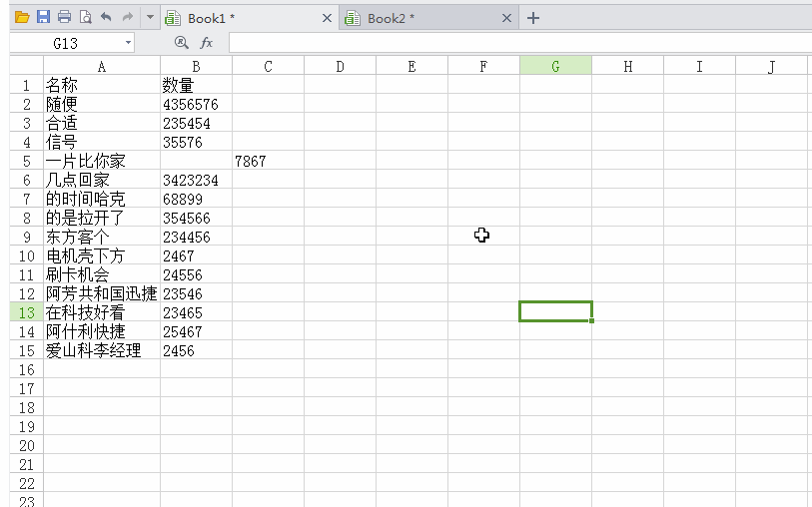Screen dimensions: 812x507
Task: Click cell containing 随便
Action: [102, 104]
